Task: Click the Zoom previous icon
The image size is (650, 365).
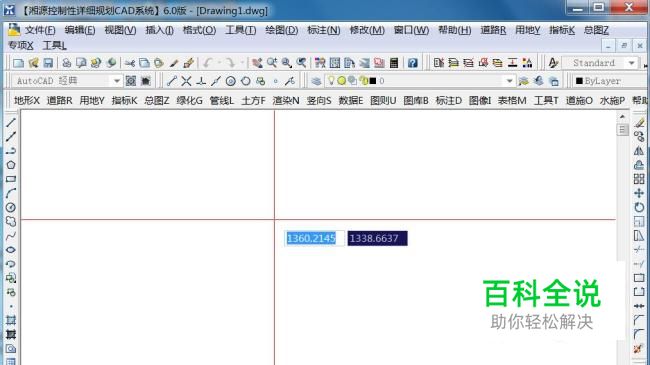Action: click(301, 63)
